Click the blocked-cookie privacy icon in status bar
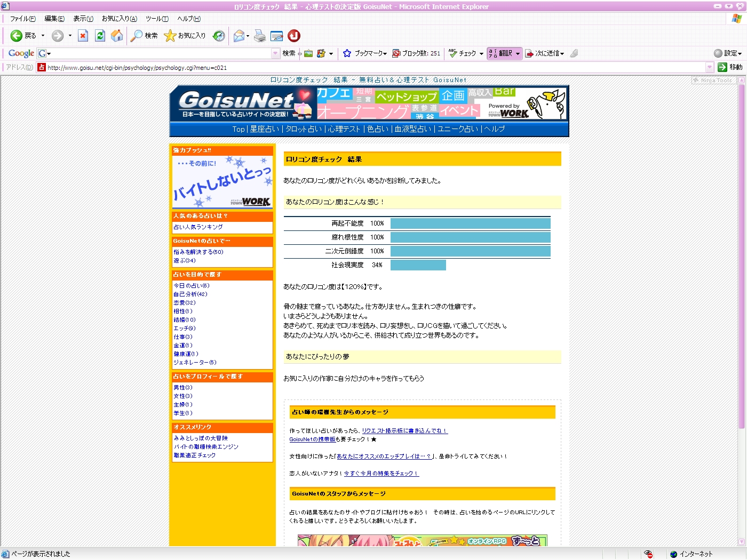The height and width of the screenshot is (560, 747). [x=648, y=554]
